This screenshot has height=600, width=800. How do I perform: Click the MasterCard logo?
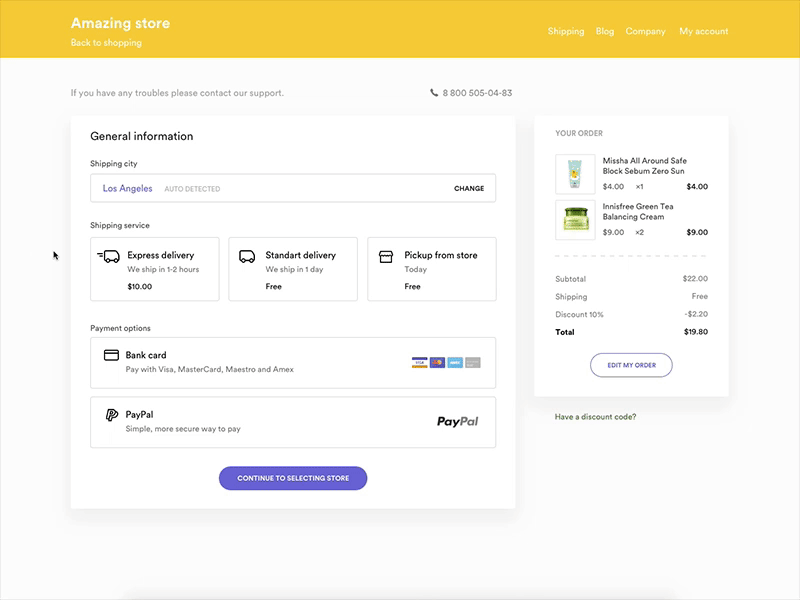coord(437,363)
